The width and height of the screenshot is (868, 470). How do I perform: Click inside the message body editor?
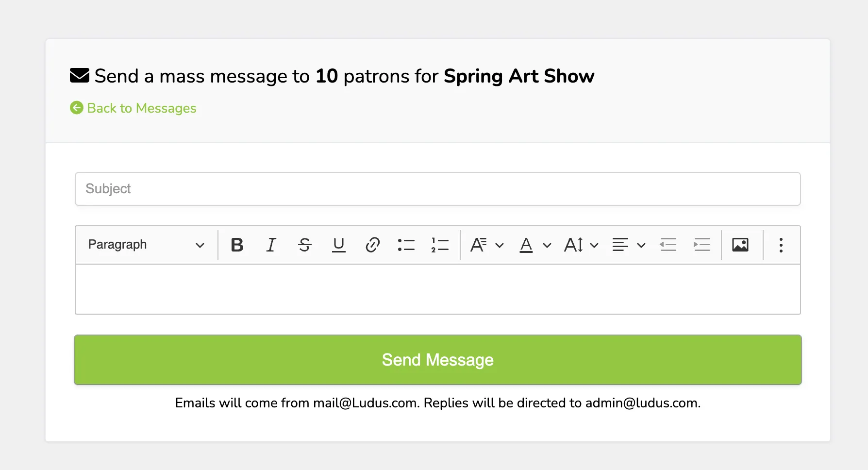(438, 289)
